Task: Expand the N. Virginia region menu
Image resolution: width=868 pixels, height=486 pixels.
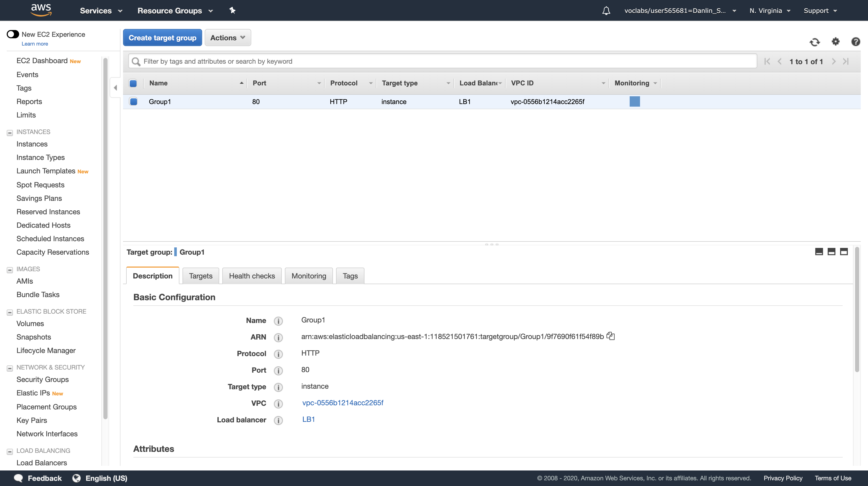Action: click(x=770, y=11)
